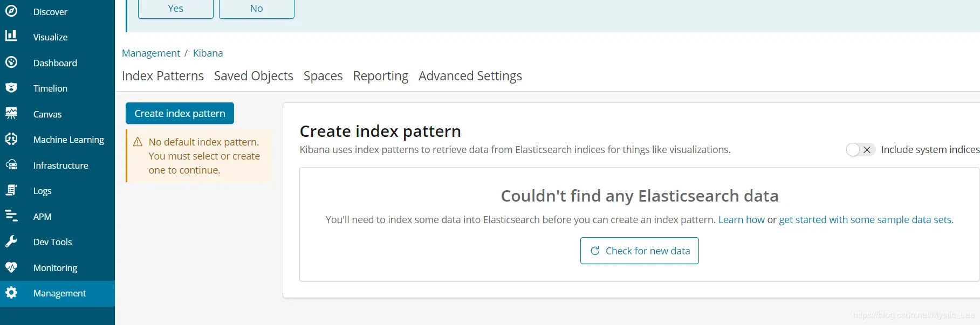Click the Infrastructure cloud icon
Viewport: 980px width, 325px height.
point(11,165)
